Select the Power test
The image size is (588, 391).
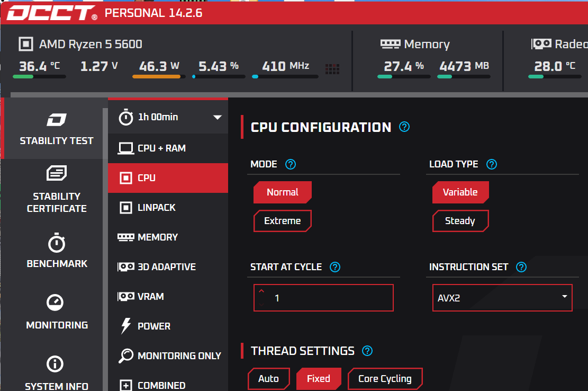(x=168, y=326)
